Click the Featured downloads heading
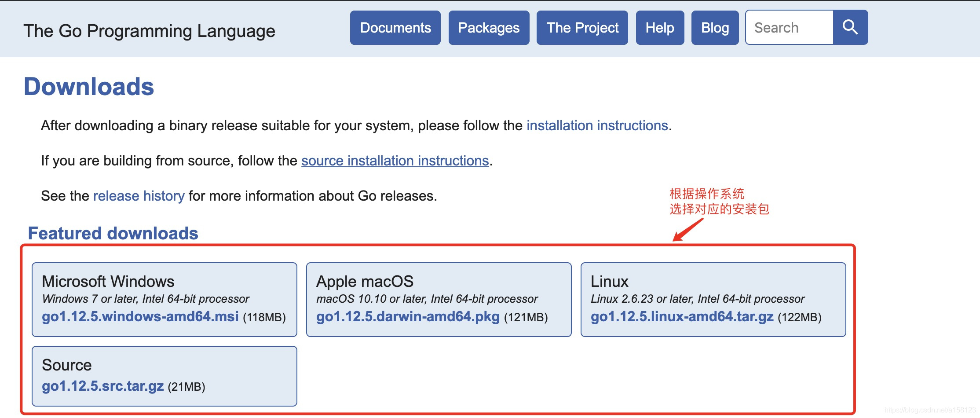Viewport: 980px width, 418px height. tap(113, 233)
